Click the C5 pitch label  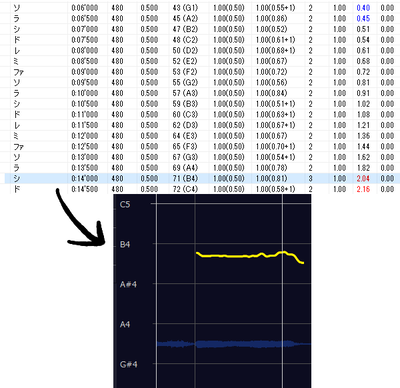(x=125, y=204)
